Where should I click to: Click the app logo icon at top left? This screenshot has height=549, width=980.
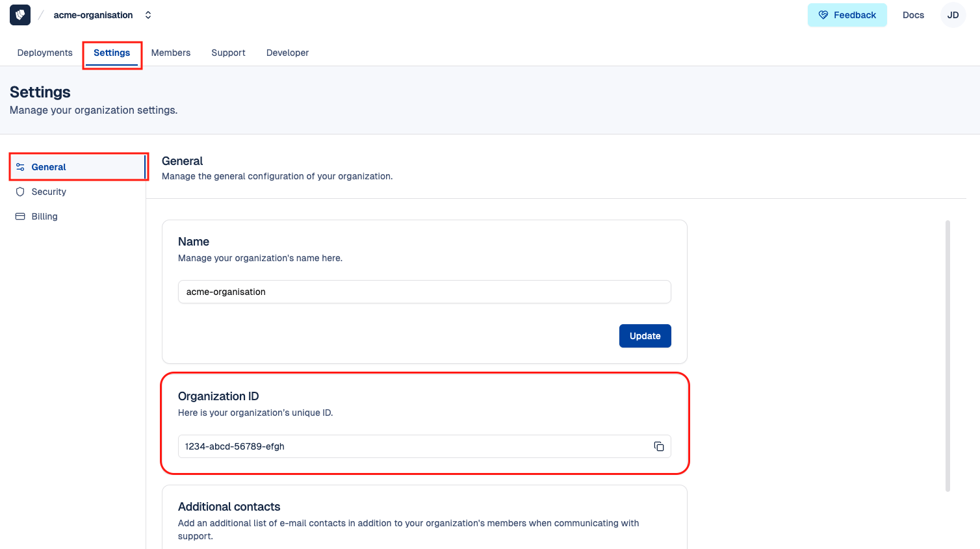(20, 15)
